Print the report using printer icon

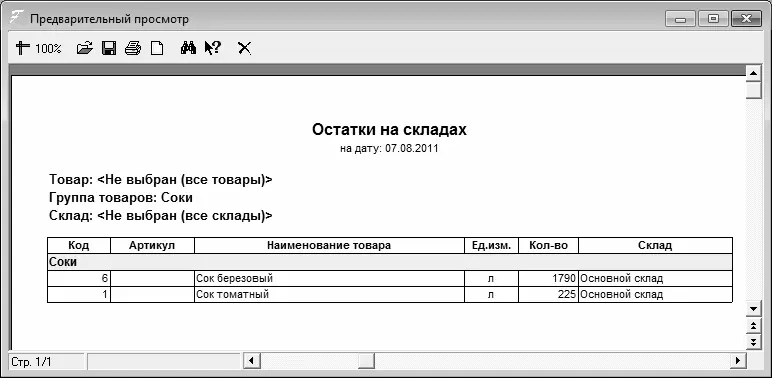point(133,48)
